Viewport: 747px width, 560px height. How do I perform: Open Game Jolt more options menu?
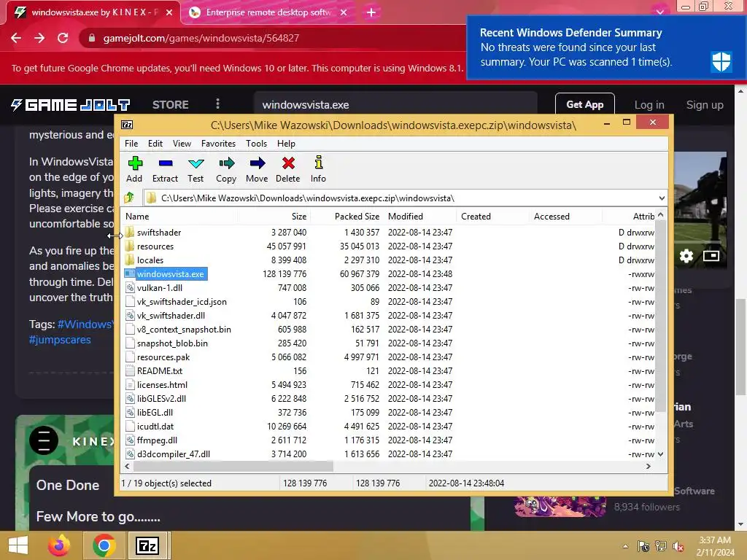[x=217, y=104]
